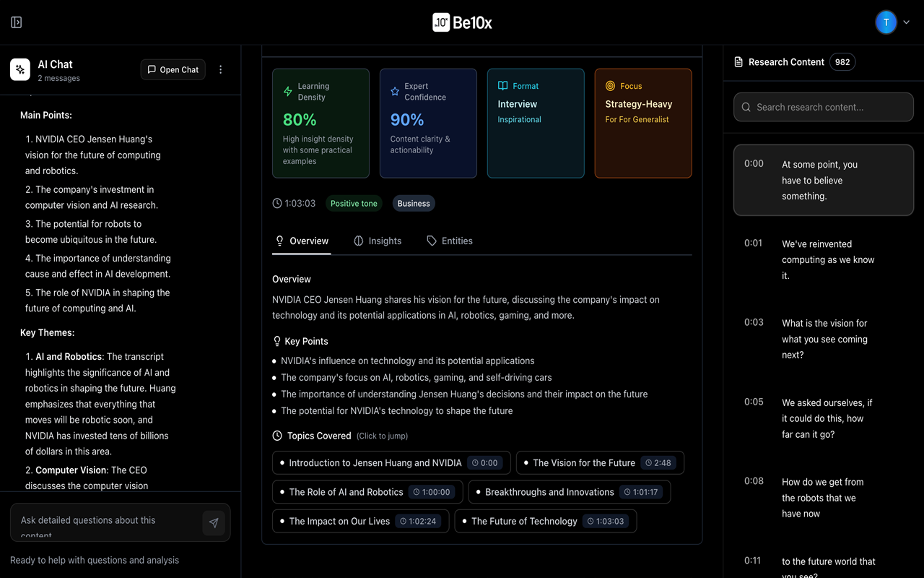This screenshot has height=578, width=924.
Task: Focus the Search research content field
Action: (824, 107)
